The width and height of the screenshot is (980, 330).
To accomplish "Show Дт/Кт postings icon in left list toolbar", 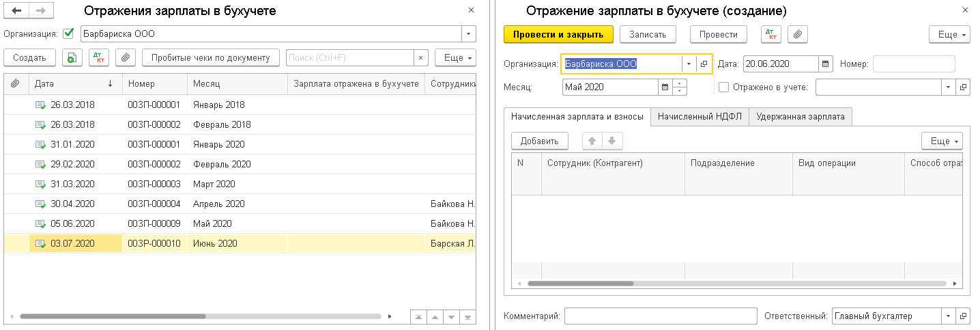I will [x=98, y=58].
